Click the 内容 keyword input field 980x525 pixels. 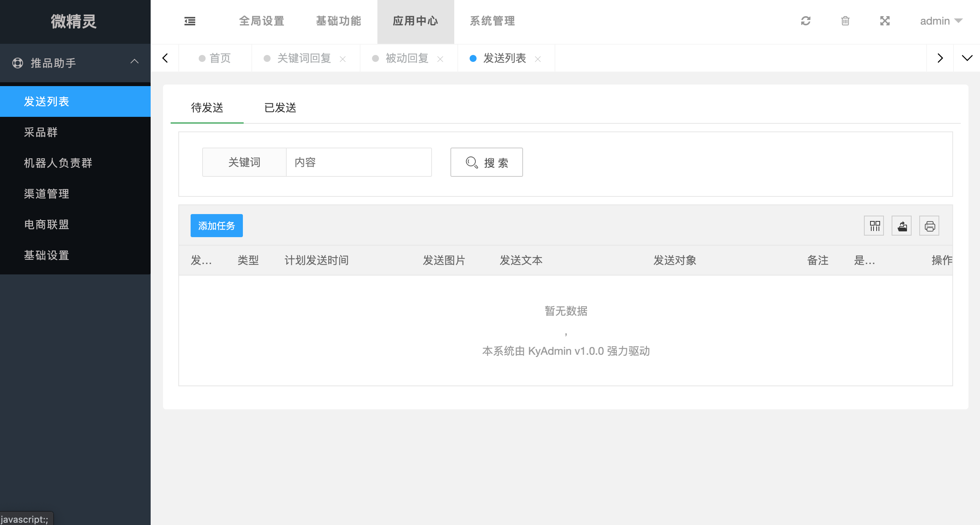[x=359, y=162]
